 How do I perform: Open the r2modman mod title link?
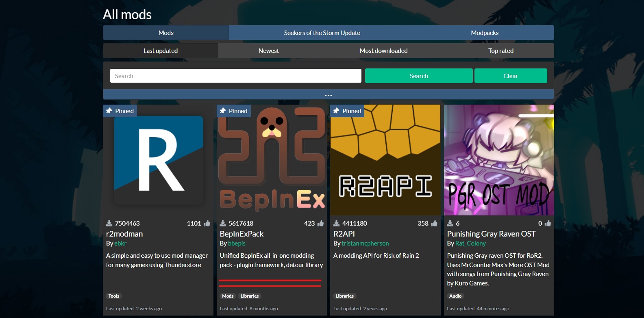[124, 234]
